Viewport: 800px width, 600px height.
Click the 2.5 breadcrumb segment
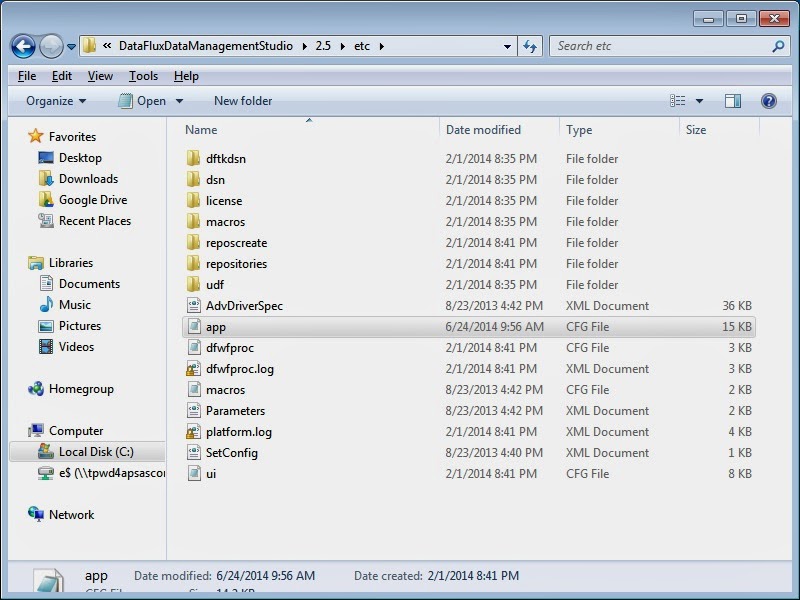coord(323,46)
